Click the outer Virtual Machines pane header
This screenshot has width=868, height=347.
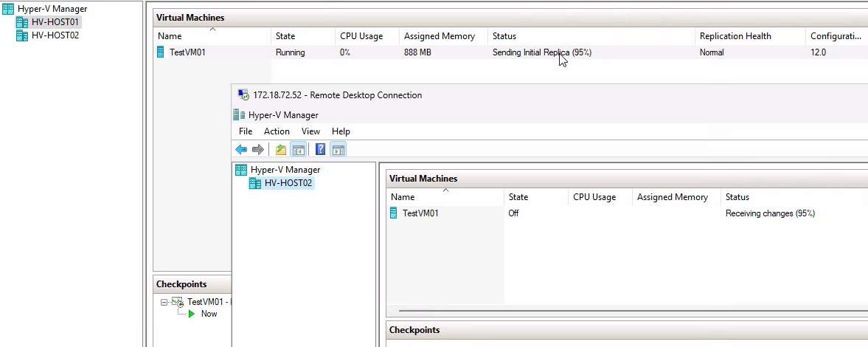click(510, 18)
